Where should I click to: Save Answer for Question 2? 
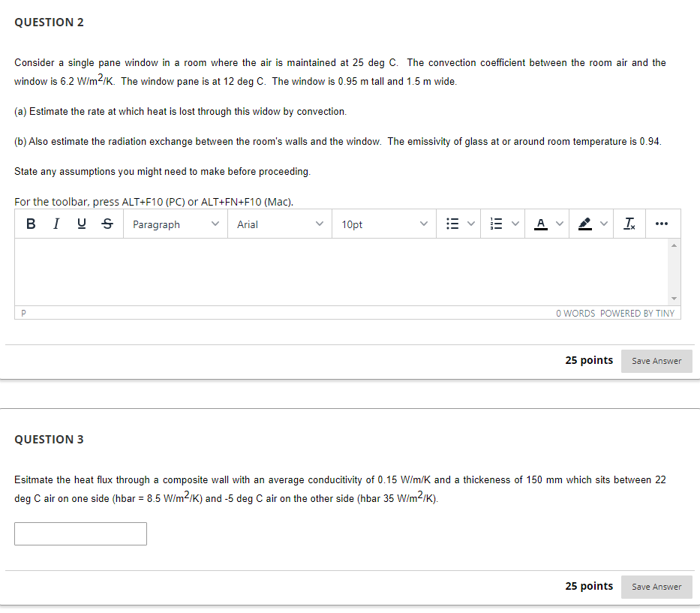[x=656, y=361]
